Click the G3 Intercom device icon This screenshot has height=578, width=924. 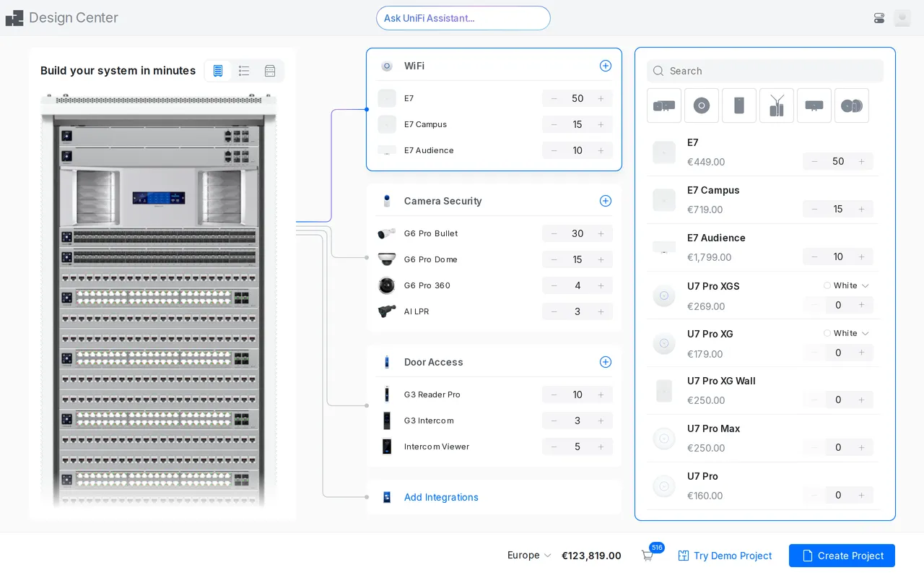click(x=387, y=420)
